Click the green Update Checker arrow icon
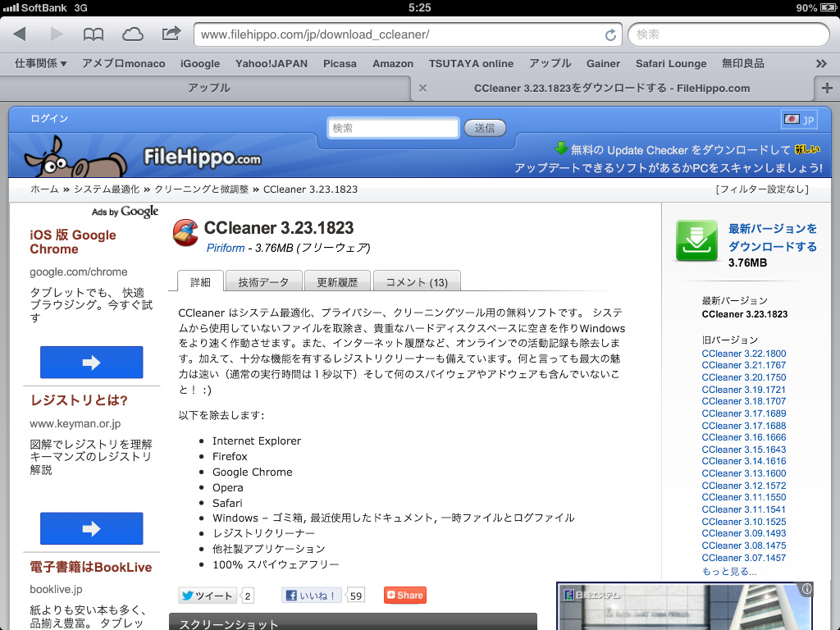The height and width of the screenshot is (630, 840). click(561, 148)
